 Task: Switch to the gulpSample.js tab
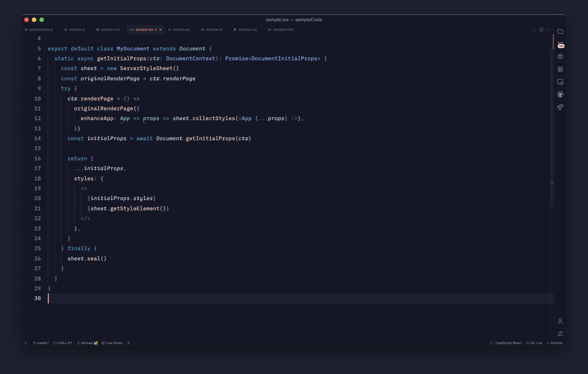39,30
